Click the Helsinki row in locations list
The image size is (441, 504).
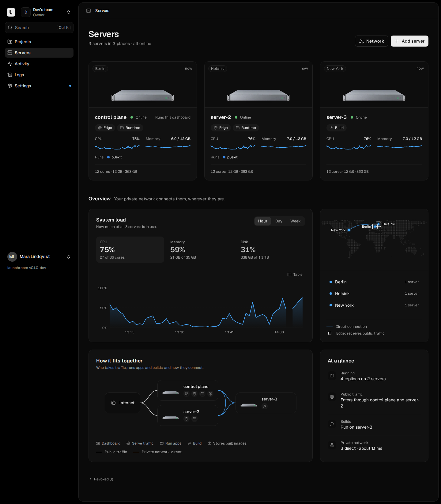(x=374, y=294)
